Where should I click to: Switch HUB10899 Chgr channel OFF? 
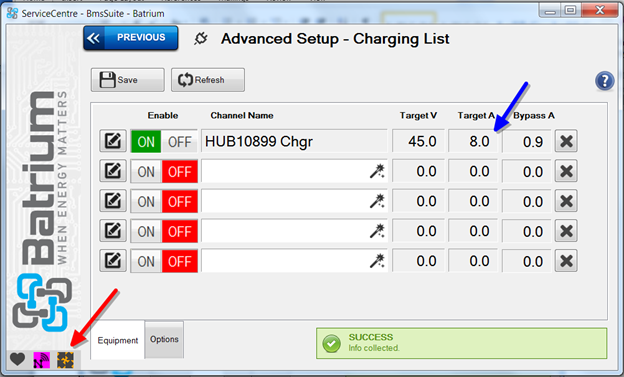tap(179, 141)
